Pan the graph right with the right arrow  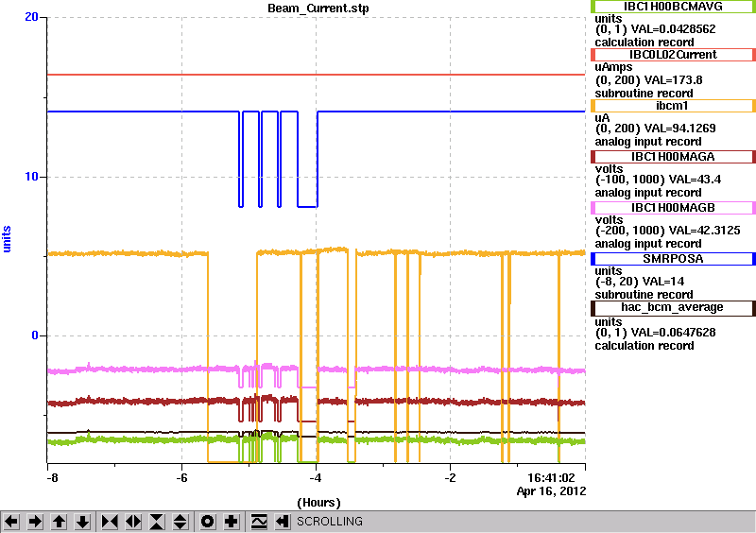[35, 522]
